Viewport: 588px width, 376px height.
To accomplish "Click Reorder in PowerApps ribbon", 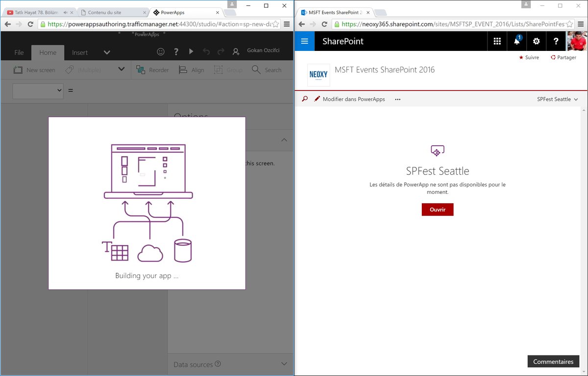I will click(152, 70).
